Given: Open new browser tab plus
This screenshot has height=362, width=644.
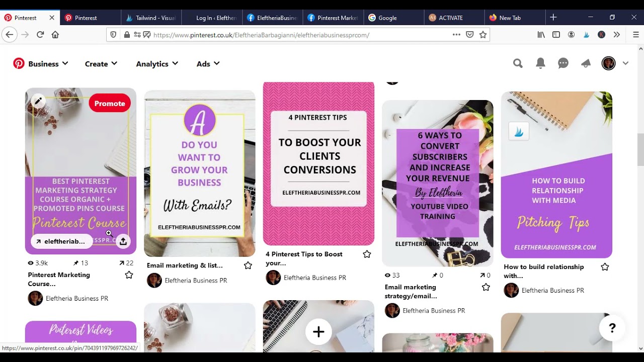Looking at the screenshot, I should click(x=553, y=17).
